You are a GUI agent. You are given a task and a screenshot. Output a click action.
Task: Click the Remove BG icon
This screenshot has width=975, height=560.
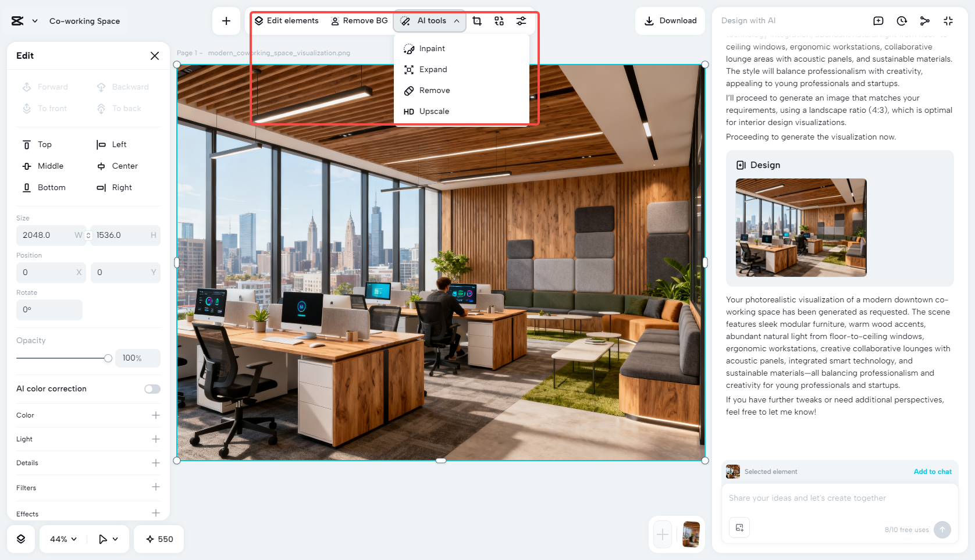pyautogui.click(x=335, y=20)
